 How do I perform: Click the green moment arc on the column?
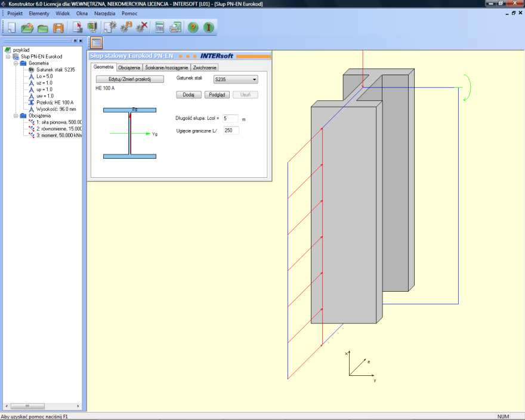click(x=467, y=88)
